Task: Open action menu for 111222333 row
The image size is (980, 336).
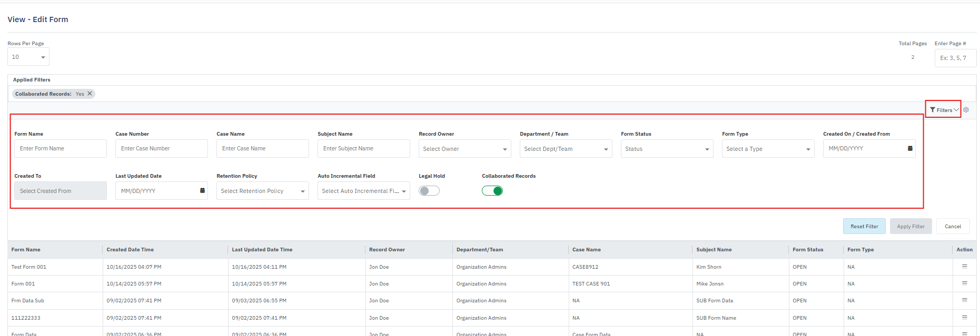Action: point(964,318)
